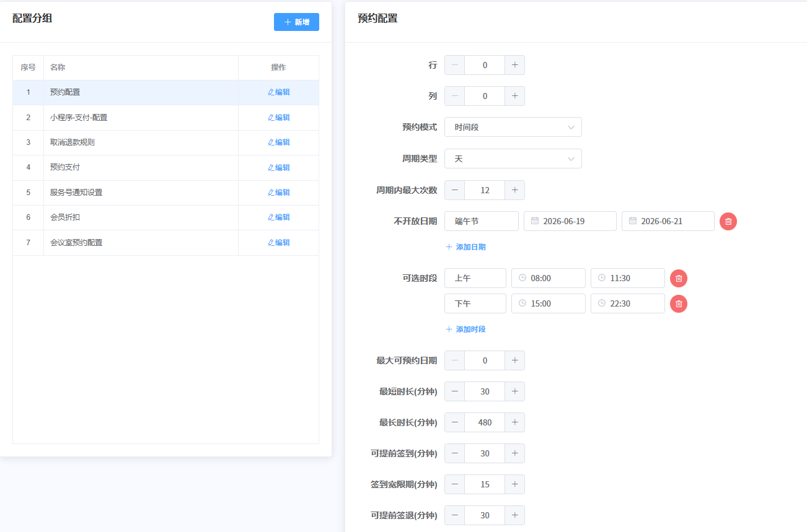Click the 端午节 name field

pos(482,221)
